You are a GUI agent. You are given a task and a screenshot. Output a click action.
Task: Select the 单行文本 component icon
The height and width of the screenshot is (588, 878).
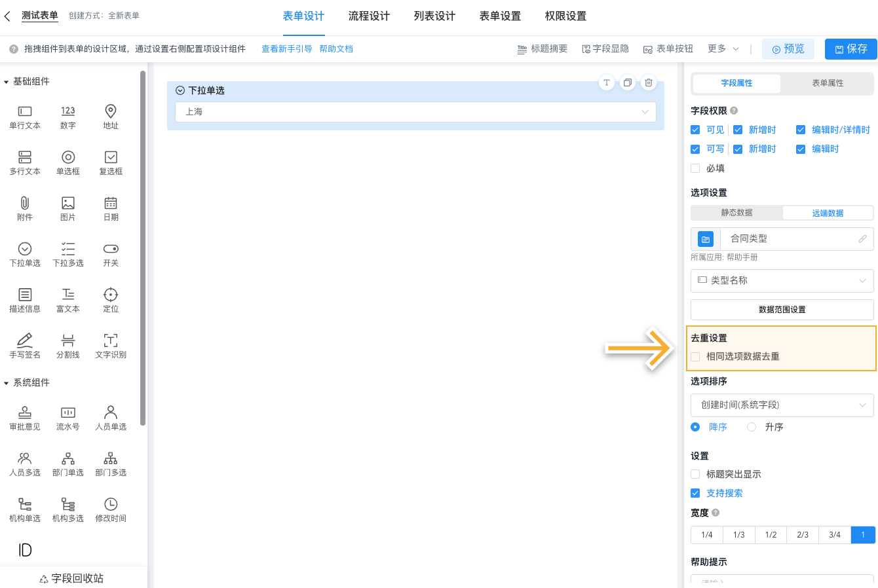click(x=24, y=116)
